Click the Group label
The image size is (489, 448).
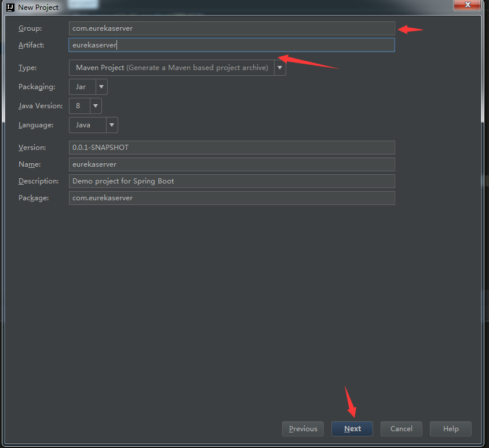[x=30, y=28]
